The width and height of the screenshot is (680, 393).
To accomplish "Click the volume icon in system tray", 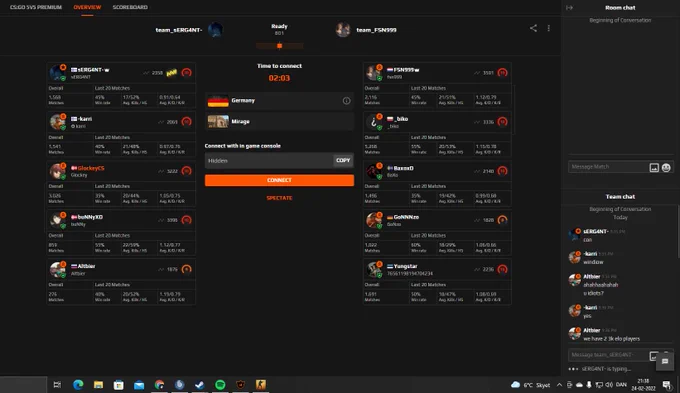I will pyautogui.click(x=609, y=385).
